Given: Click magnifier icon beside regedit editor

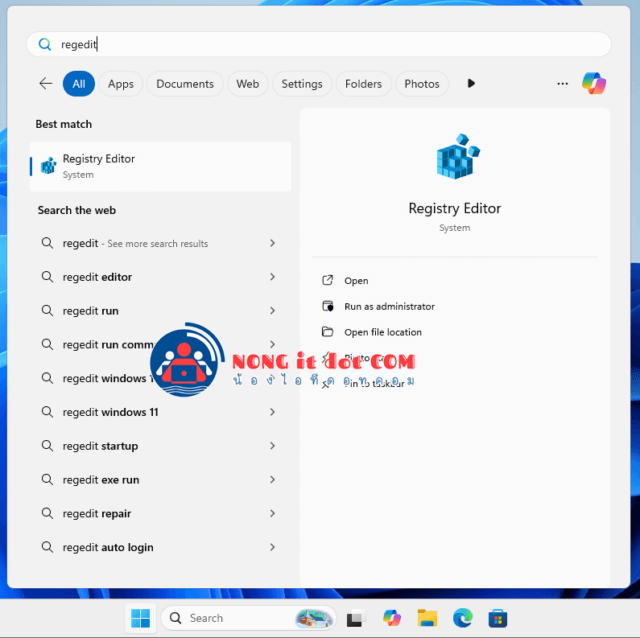Looking at the screenshot, I should [47, 277].
